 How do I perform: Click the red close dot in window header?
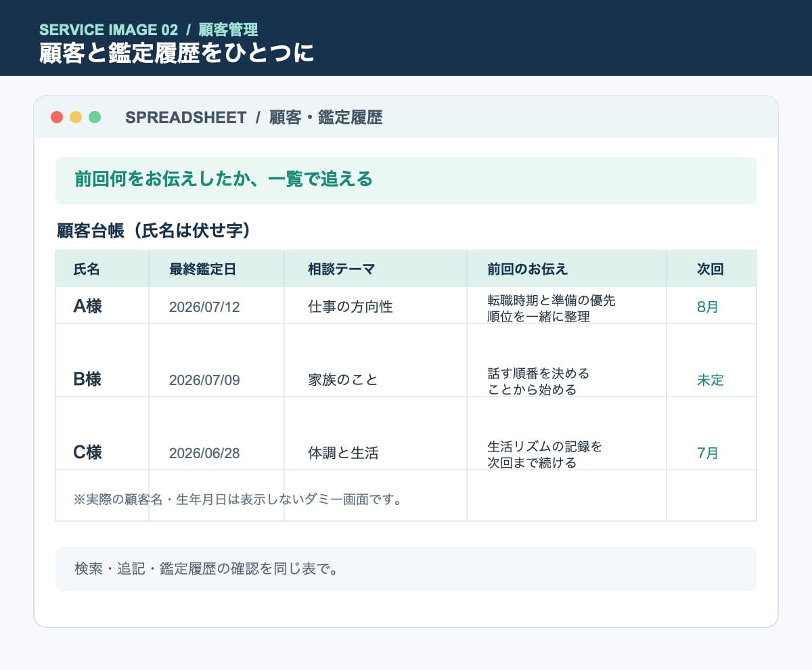[x=57, y=117]
